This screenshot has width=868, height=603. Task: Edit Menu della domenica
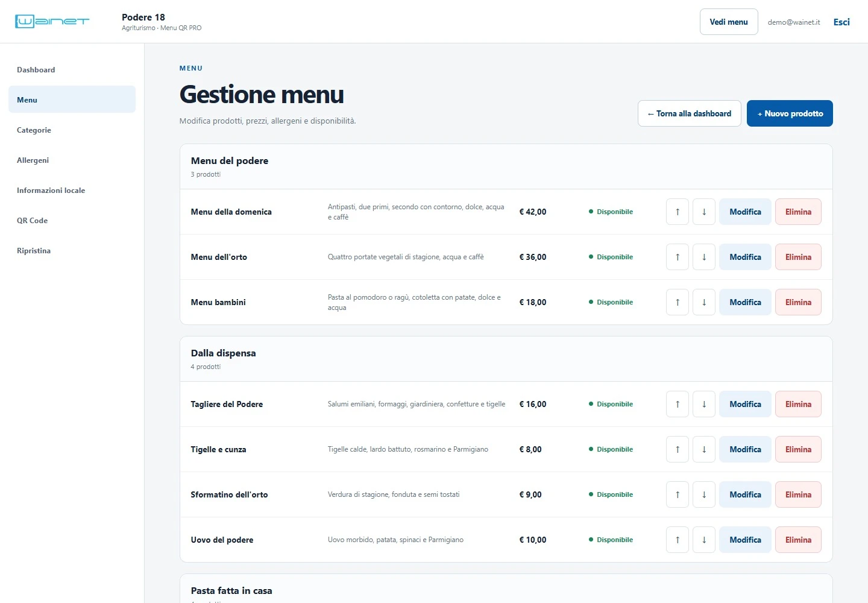click(745, 212)
